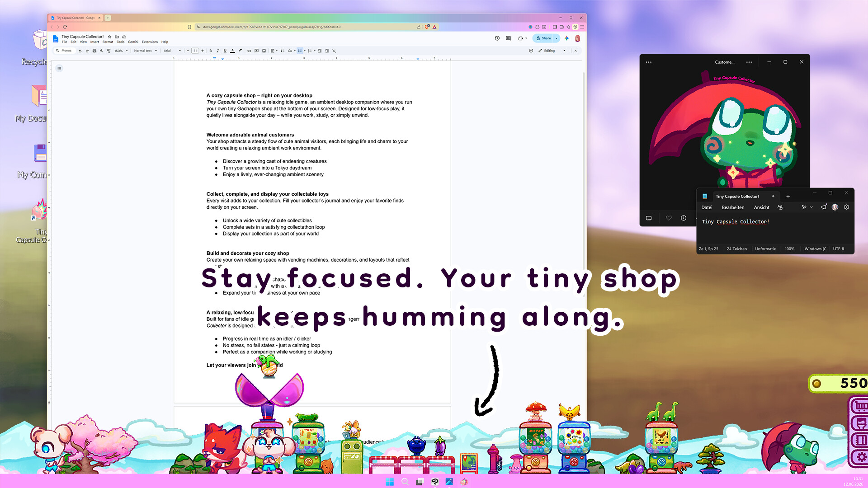Open the Extensions menu in Docs
868x488 pixels.
tap(150, 42)
